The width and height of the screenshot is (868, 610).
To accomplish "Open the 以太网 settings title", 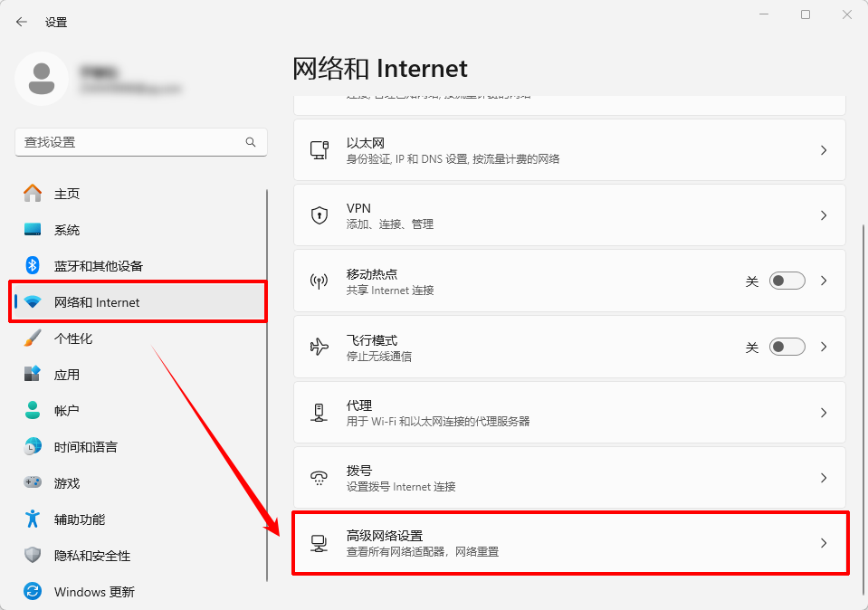I will click(x=366, y=143).
